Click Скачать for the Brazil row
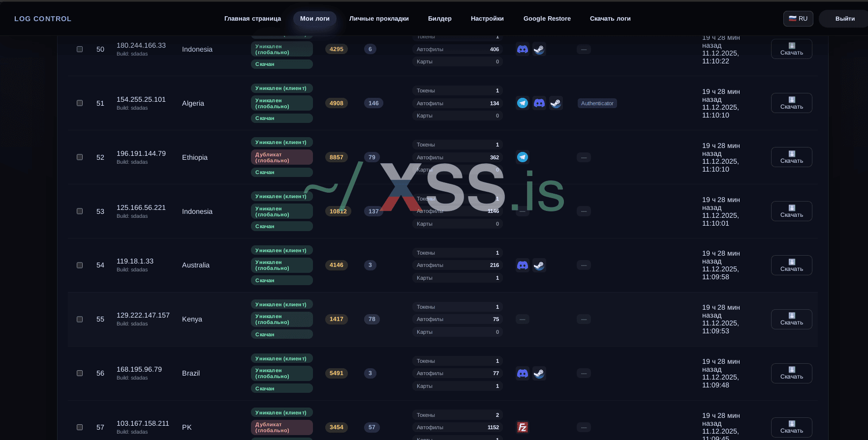The image size is (868, 440). pos(792,374)
